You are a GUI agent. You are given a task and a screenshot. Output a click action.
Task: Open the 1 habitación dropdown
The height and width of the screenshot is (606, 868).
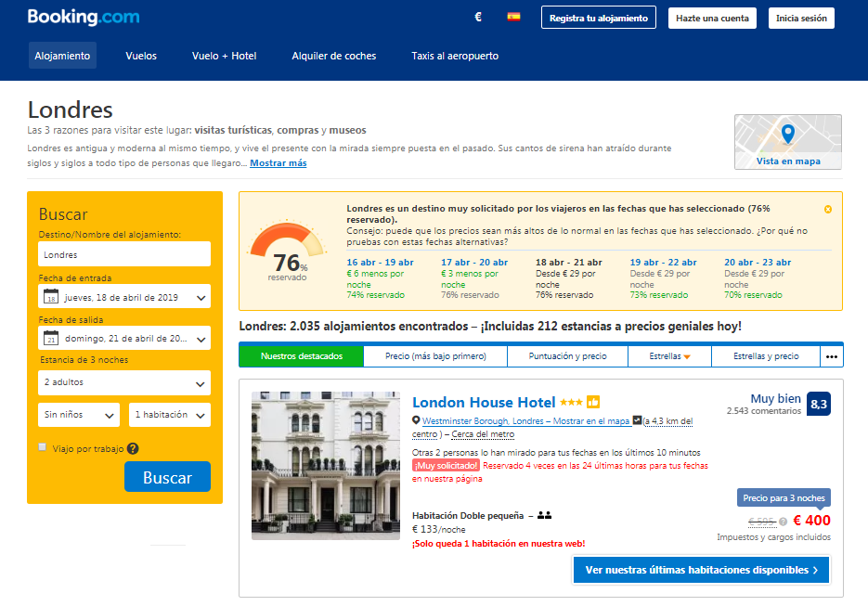click(x=170, y=415)
